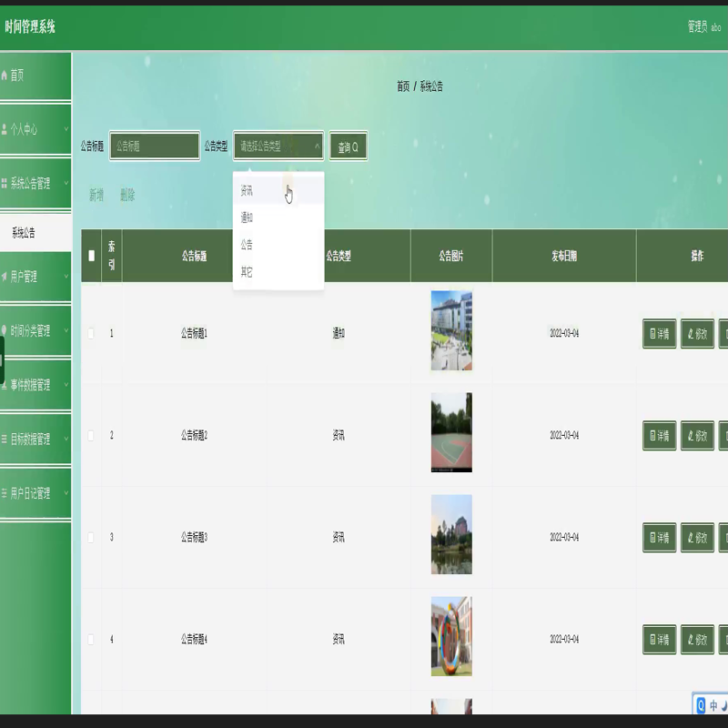Expand the 事件数据管理 sidebar menu
Screen dimensions: 728x728
pos(66,384)
